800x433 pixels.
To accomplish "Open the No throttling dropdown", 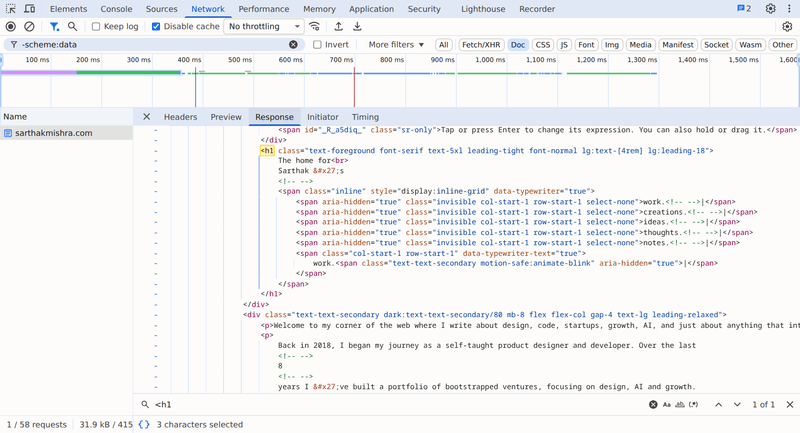I will coord(264,27).
